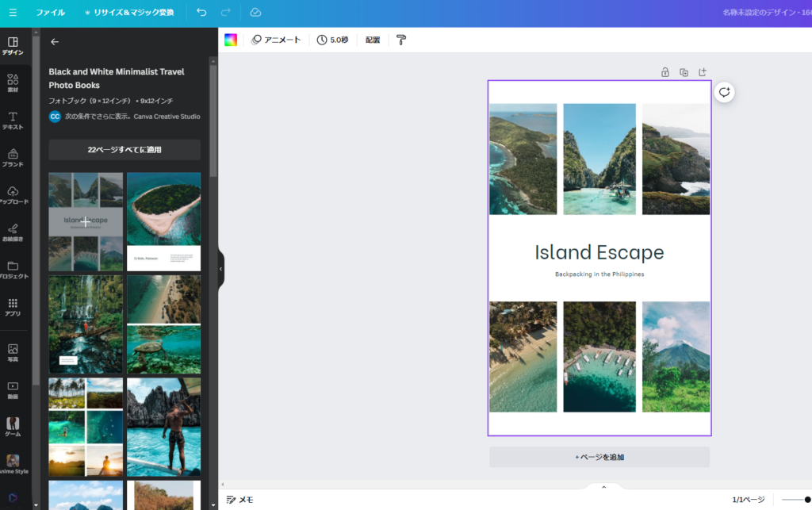Open the rainbow background color swatch
This screenshot has width=812, height=510.
[x=231, y=40]
